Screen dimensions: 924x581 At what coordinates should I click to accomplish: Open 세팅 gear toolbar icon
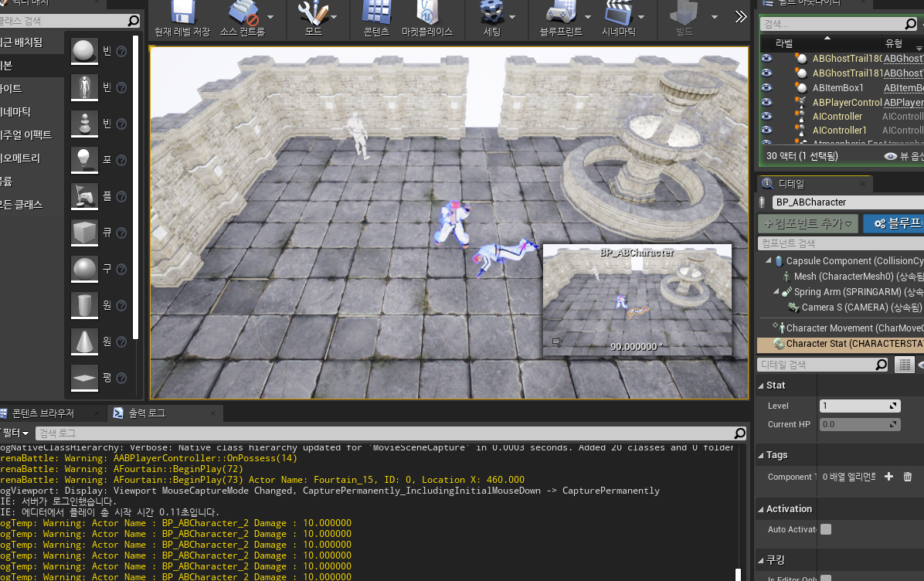pyautogui.click(x=491, y=12)
